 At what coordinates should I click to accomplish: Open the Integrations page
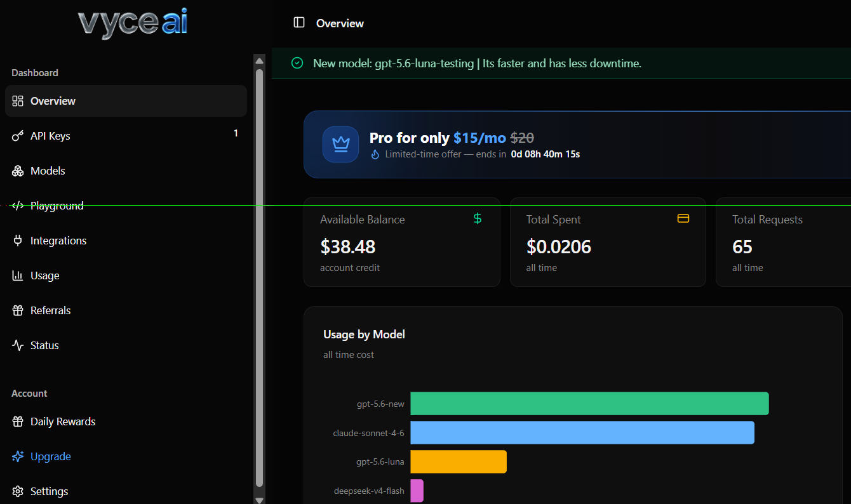[x=126, y=241]
